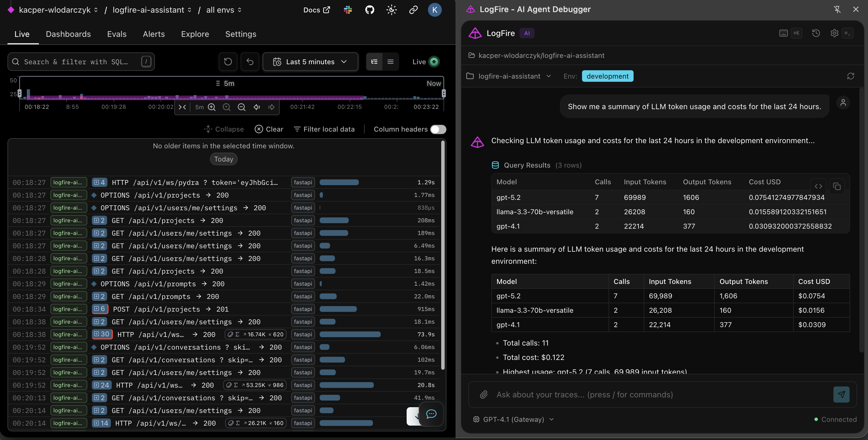Toggle the Column headers switch
Screen dimensions: 868x440
[438, 129]
